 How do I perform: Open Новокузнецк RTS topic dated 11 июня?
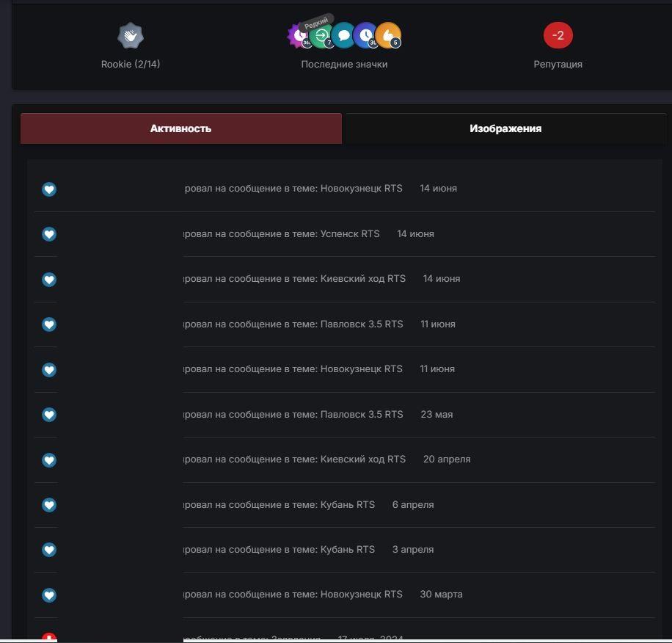(361, 369)
